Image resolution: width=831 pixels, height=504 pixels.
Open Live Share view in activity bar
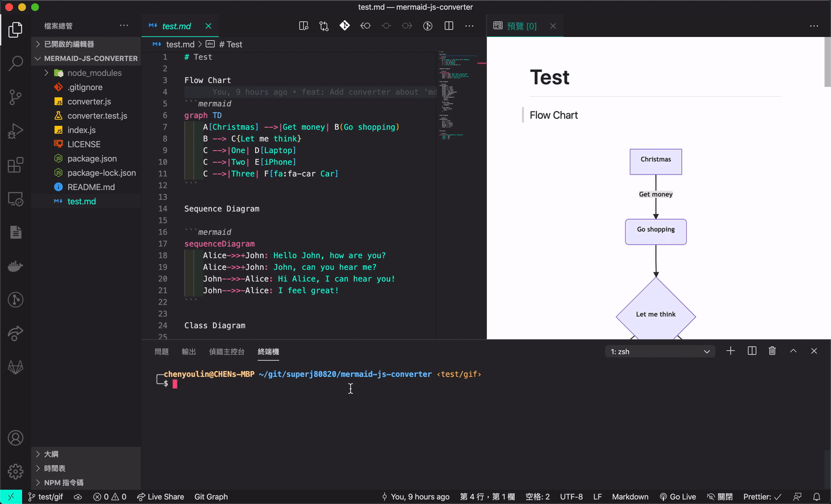coord(16,333)
